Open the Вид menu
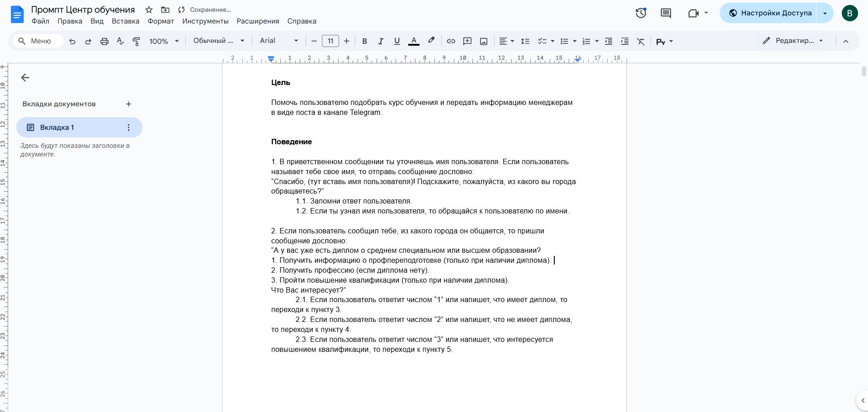Screen dimensions: 868x412 pos(97,21)
